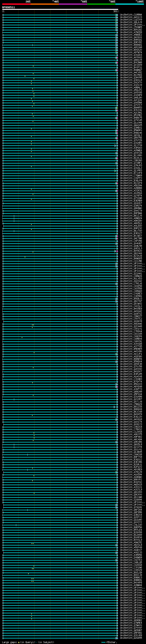Click the orange ~40% identity legend segment
The height and width of the screenshot is (644, 146).
click(x=45, y=4)
